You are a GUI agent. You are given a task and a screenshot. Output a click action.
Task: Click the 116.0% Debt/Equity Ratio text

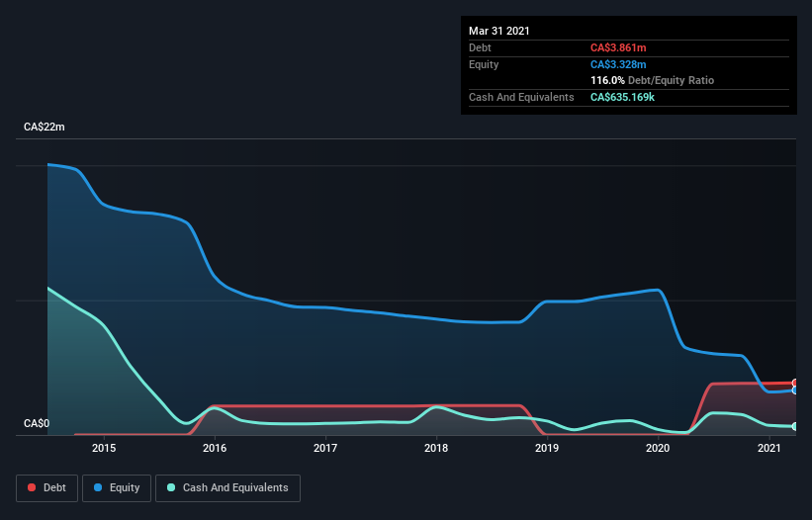[652, 80]
